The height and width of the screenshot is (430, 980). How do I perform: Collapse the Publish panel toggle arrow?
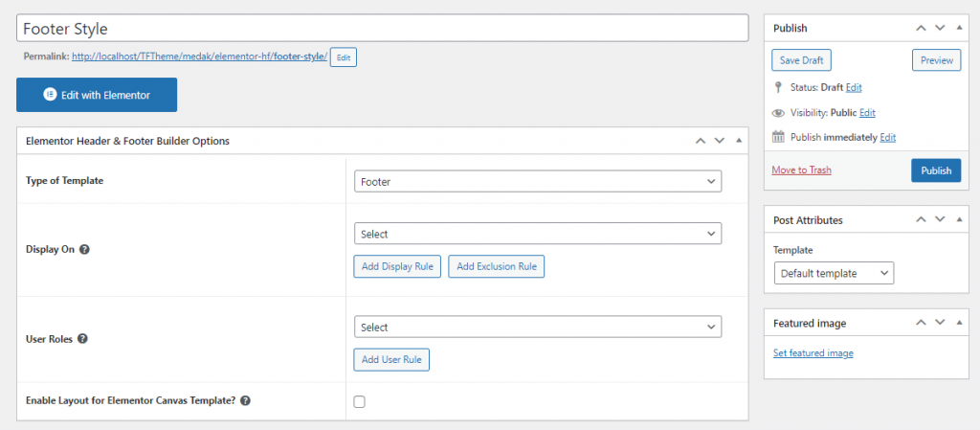tap(959, 29)
